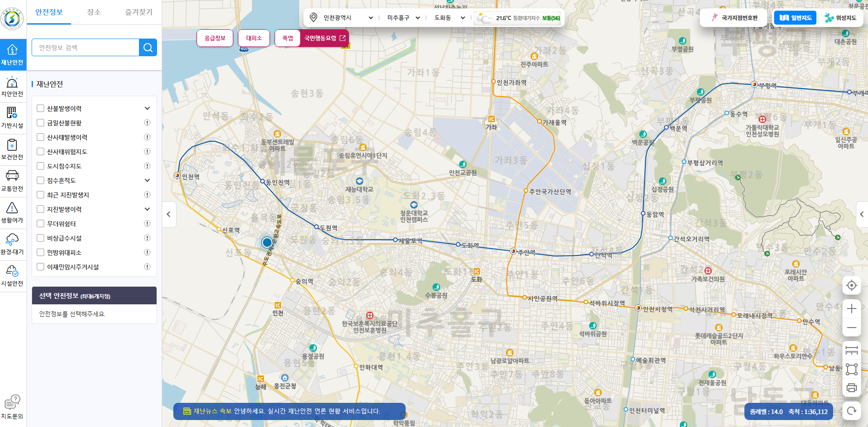
Task: Zoom out the map with minus
Action: coord(852,328)
